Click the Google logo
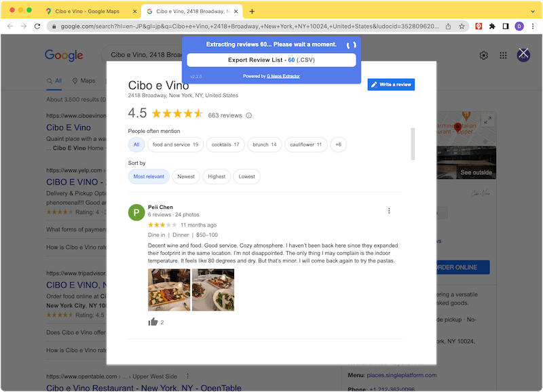The image size is (543, 392). [64, 55]
